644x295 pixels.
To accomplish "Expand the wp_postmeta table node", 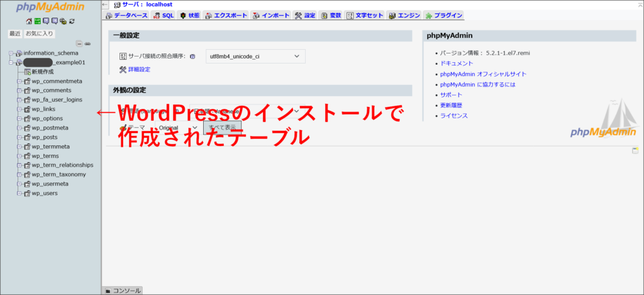I will click(x=19, y=128).
